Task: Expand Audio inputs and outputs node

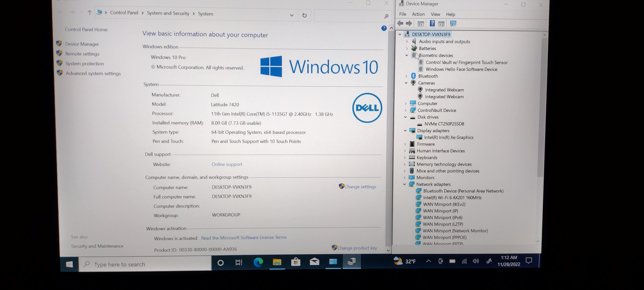Action: (x=407, y=41)
